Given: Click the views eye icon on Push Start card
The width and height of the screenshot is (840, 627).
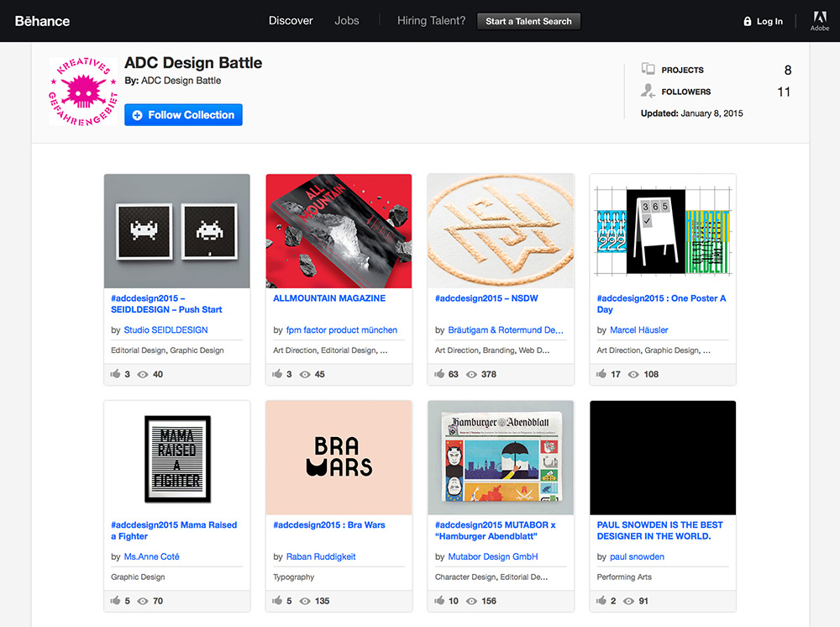Looking at the screenshot, I should (143, 375).
